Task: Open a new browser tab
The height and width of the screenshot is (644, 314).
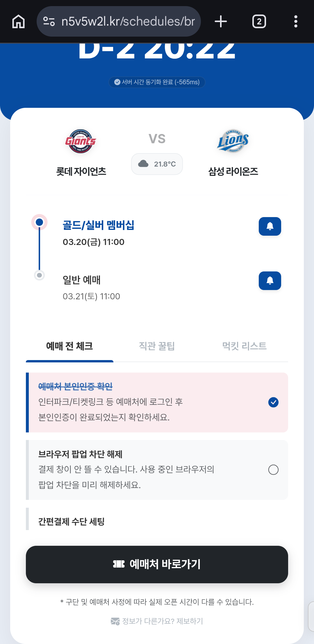Action: click(221, 22)
